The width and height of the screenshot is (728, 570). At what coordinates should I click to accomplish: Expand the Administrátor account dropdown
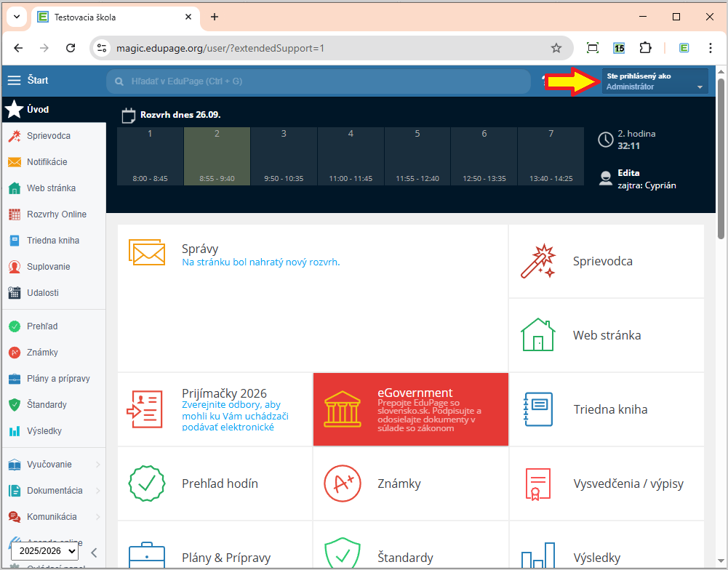coord(655,81)
